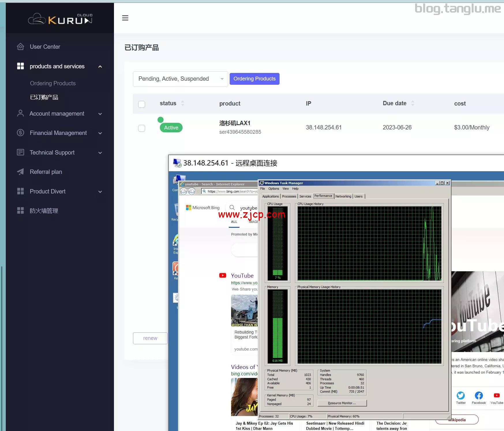Select the ALL tab in Bing results
Image resolution: width=504 pixels, height=431 pixels.
tap(234, 222)
